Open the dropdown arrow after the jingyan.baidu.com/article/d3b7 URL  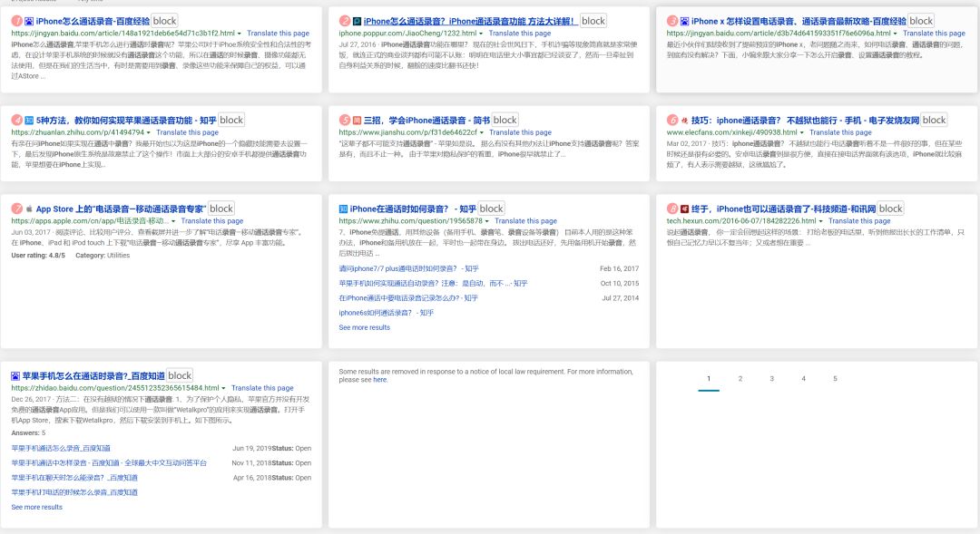point(896,34)
